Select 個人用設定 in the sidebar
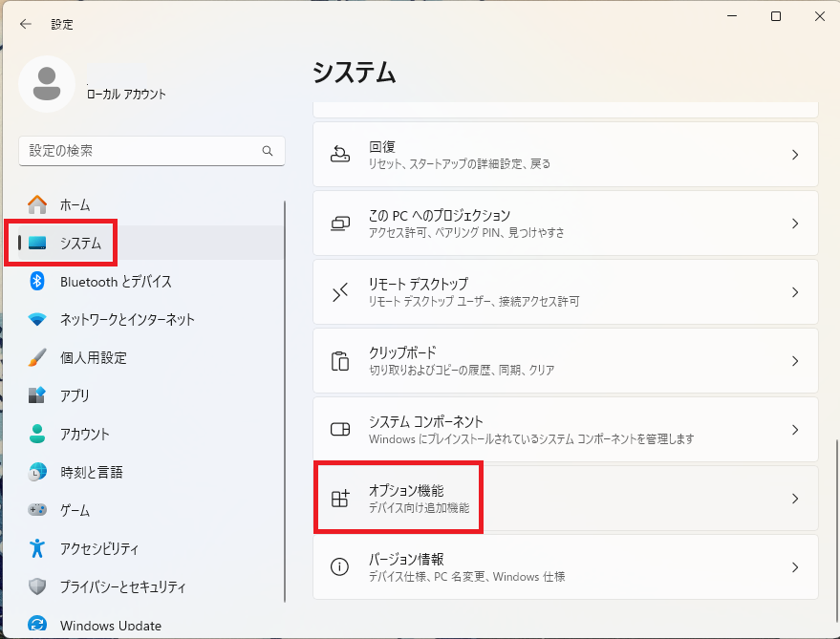This screenshot has height=639, width=840. point(151,358)
